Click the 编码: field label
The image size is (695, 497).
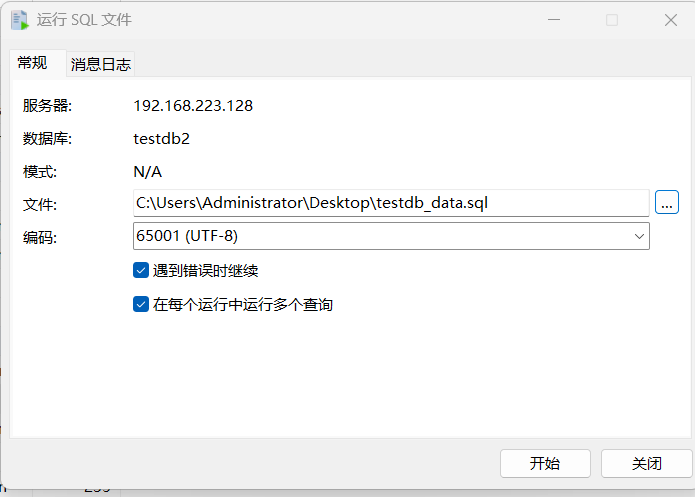point(40,237)
